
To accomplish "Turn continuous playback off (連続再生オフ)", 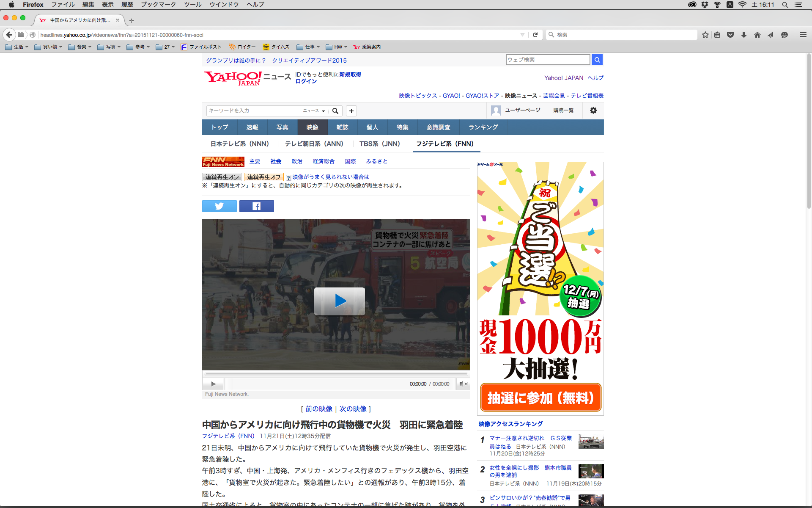I will coord(263,177).
